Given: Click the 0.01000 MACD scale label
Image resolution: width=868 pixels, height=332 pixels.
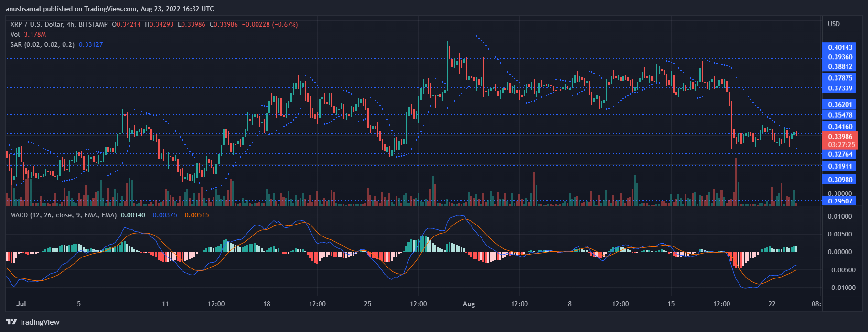Looking at the screenshot, I should click(840, 217).
